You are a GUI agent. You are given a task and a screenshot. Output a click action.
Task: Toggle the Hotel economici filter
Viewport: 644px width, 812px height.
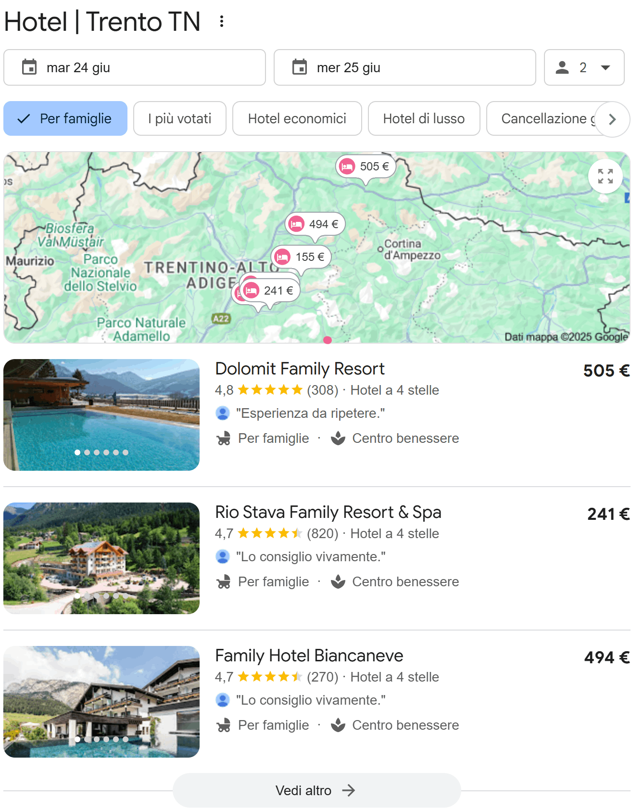point(297,118)
